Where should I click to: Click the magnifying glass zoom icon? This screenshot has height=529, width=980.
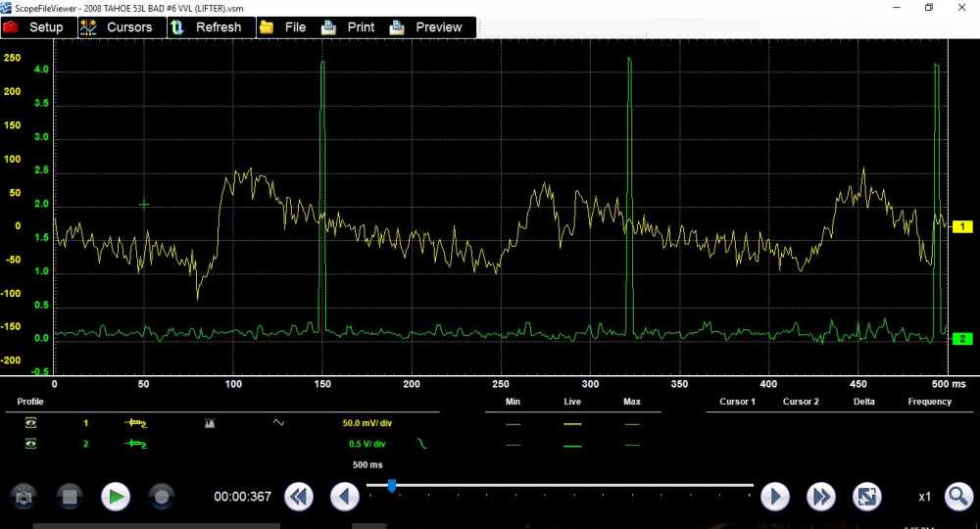tap(958, 497)
